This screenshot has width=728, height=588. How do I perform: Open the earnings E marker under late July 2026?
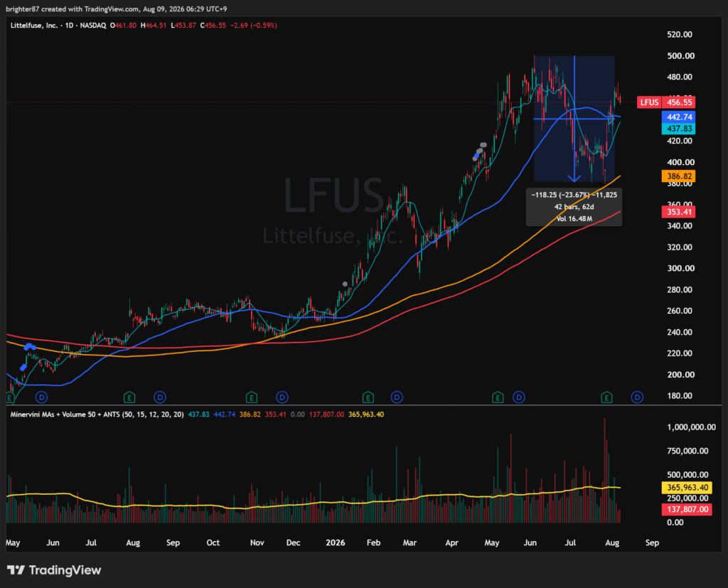[606, 397]
